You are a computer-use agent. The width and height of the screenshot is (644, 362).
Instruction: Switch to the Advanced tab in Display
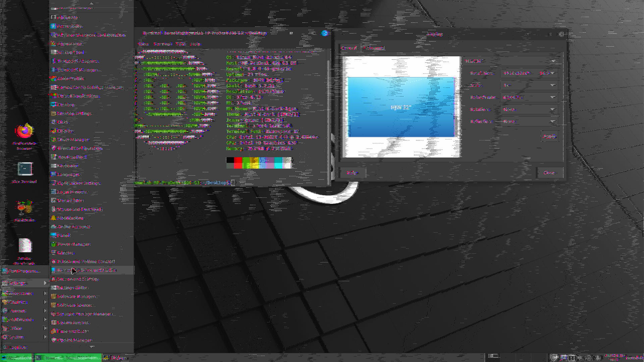pyautogui.click(x=374, y=48)
